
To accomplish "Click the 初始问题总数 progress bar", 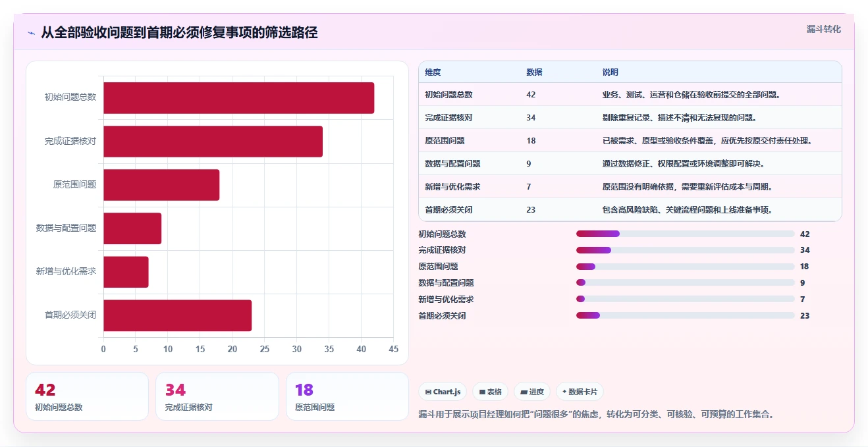I will click(x=686, y=234).
